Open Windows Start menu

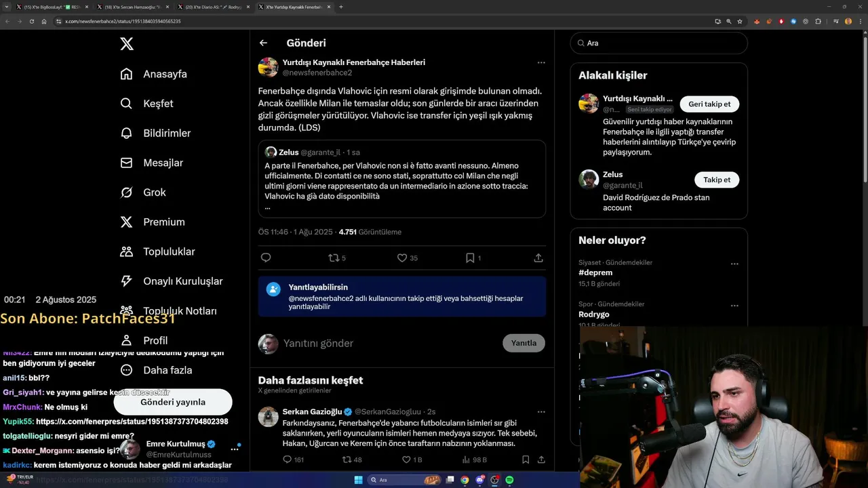pyautogui.click(x=358, y=480)
